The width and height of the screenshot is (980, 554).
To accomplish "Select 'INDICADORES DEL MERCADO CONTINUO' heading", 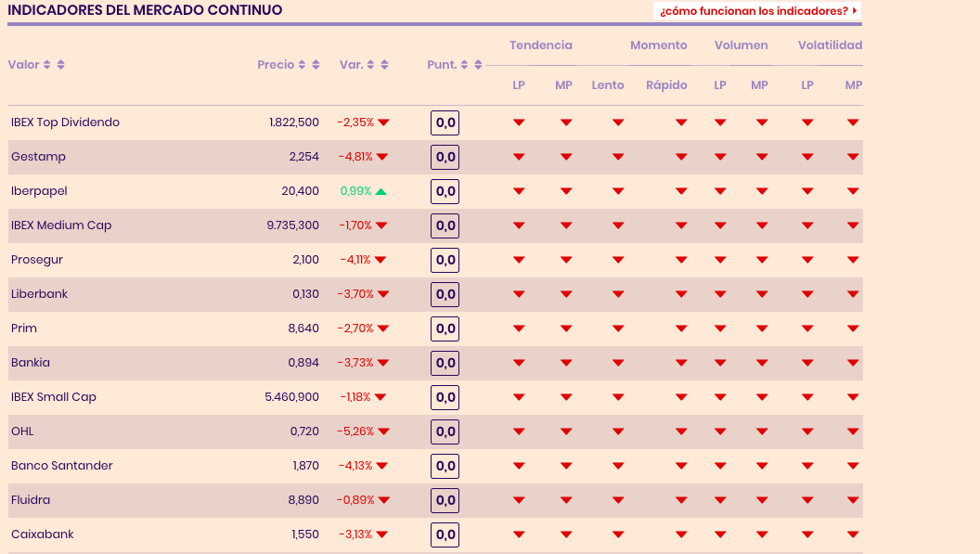I will (145, 10).
